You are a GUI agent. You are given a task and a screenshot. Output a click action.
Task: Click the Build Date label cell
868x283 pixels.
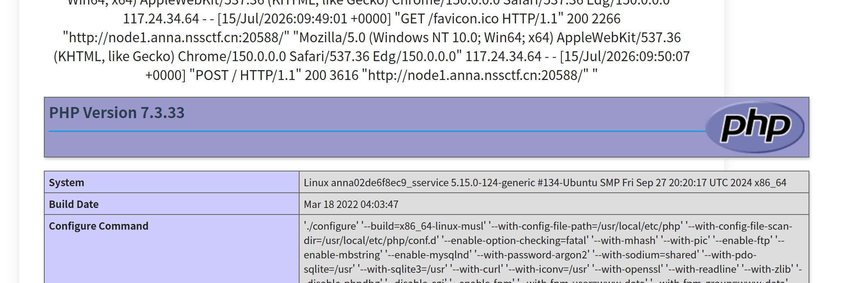[172, 204]
